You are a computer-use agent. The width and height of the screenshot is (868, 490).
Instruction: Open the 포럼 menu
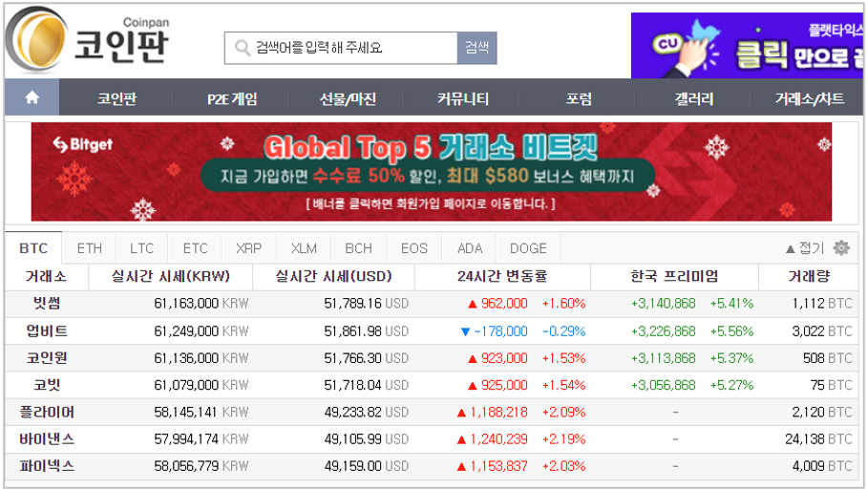(579, 98)
